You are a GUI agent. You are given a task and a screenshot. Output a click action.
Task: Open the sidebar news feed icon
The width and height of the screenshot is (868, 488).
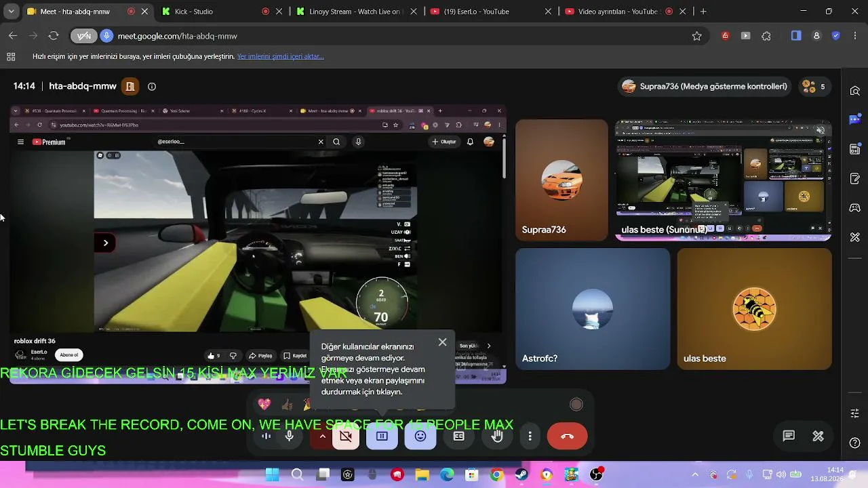[x=855, y=149]
